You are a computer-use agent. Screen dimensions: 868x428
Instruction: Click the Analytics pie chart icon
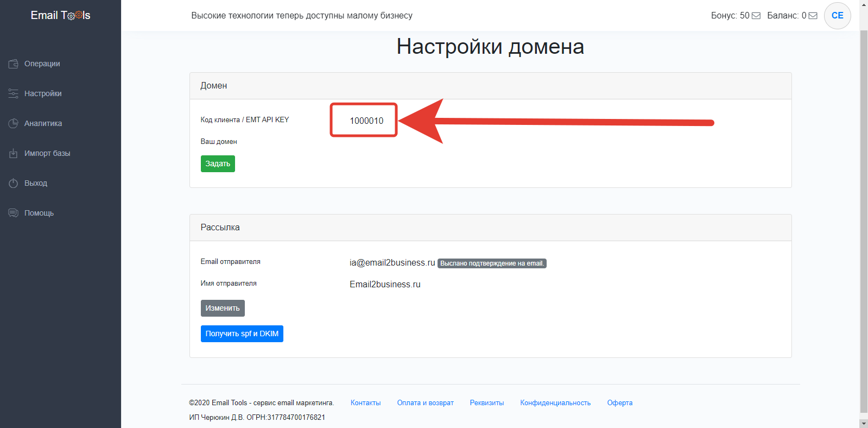click(14, 123)
